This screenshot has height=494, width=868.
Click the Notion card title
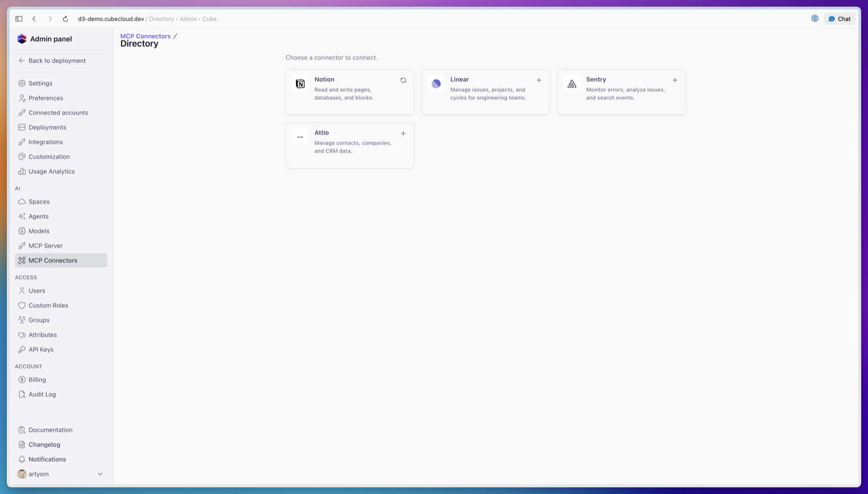(324, 79)
